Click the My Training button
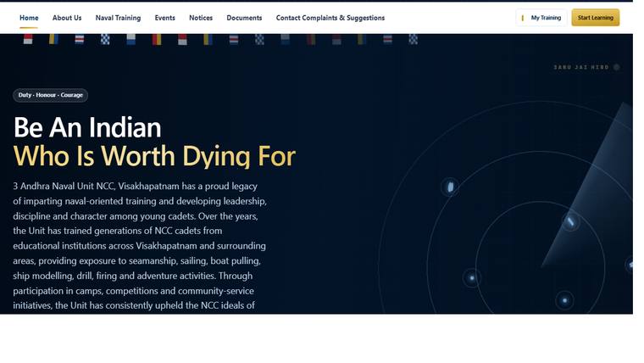Viewport: 644px width, 363px height. [x=541, y=18]
